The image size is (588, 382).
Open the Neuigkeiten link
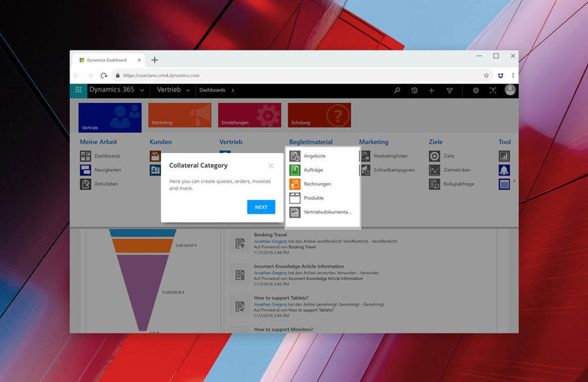108,170
